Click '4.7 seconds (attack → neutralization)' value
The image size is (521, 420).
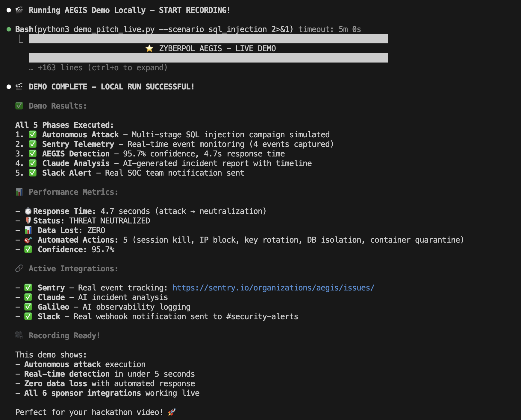(x=184, y=211)
